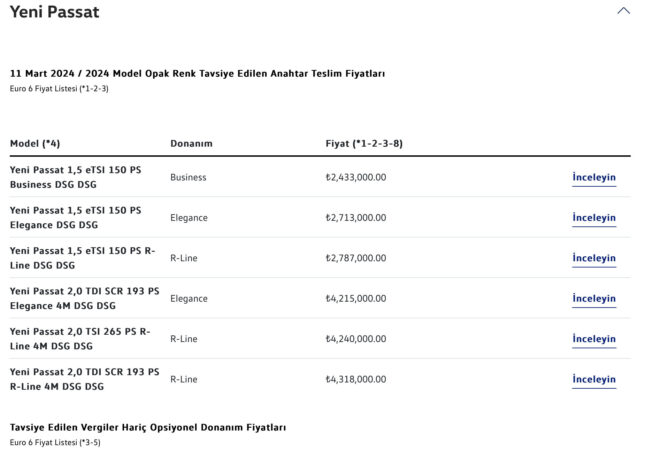Click the Yeni Passat section title

coord(55,13)
